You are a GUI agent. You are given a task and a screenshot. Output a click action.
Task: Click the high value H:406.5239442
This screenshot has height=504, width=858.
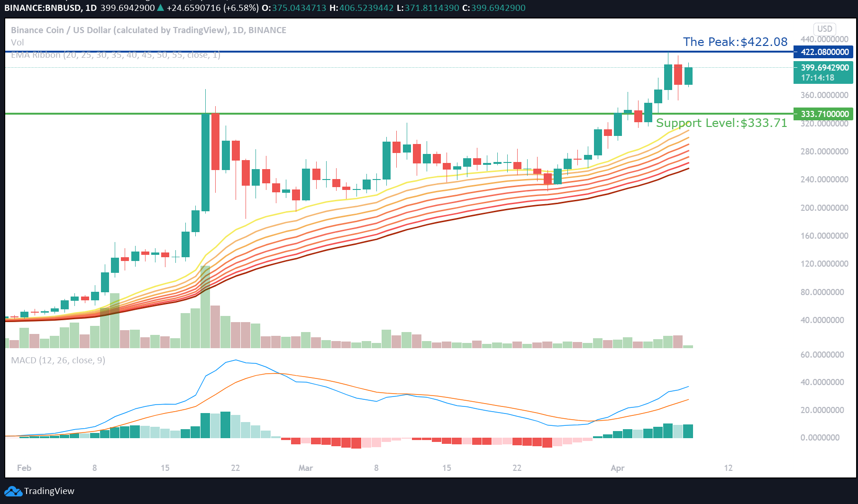coord(362,8)
